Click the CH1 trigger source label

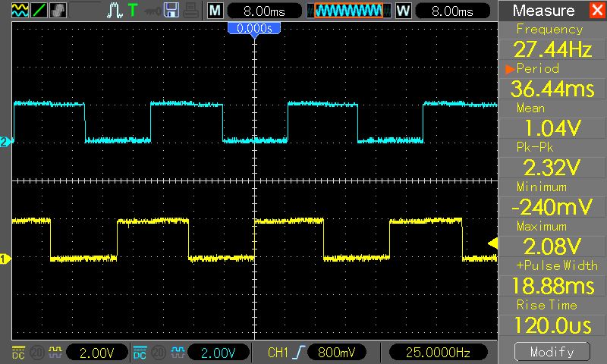click(x=278, y=353)
